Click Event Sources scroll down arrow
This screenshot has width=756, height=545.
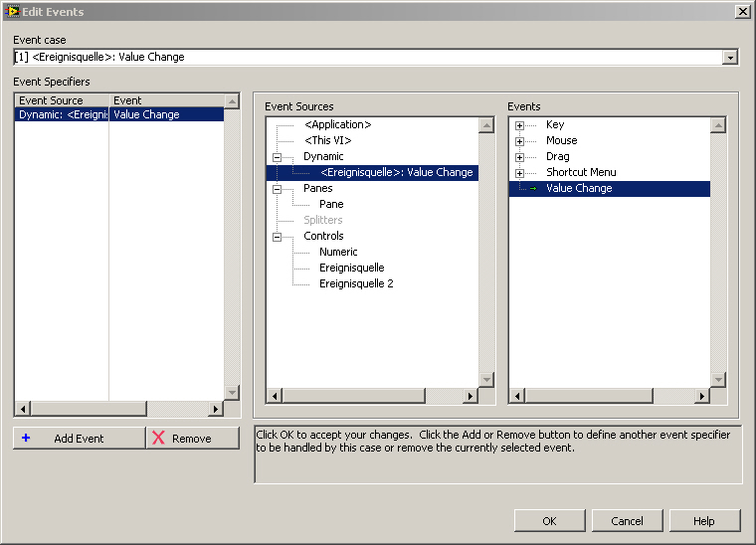[486, 380]
